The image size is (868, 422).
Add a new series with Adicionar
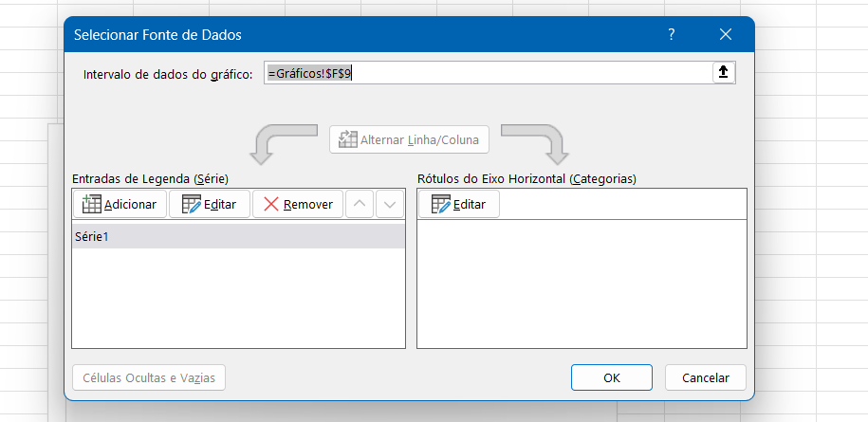pyautogui.click(x=120, y=204)
